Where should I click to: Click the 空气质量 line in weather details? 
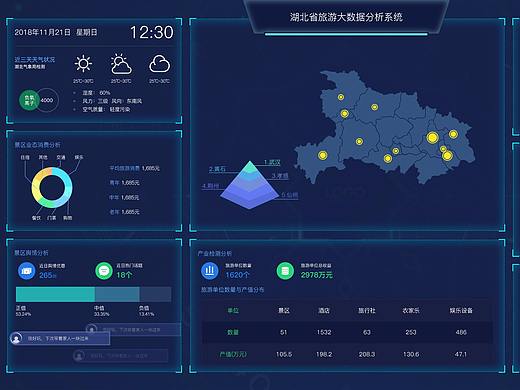[x=106, y=109]
